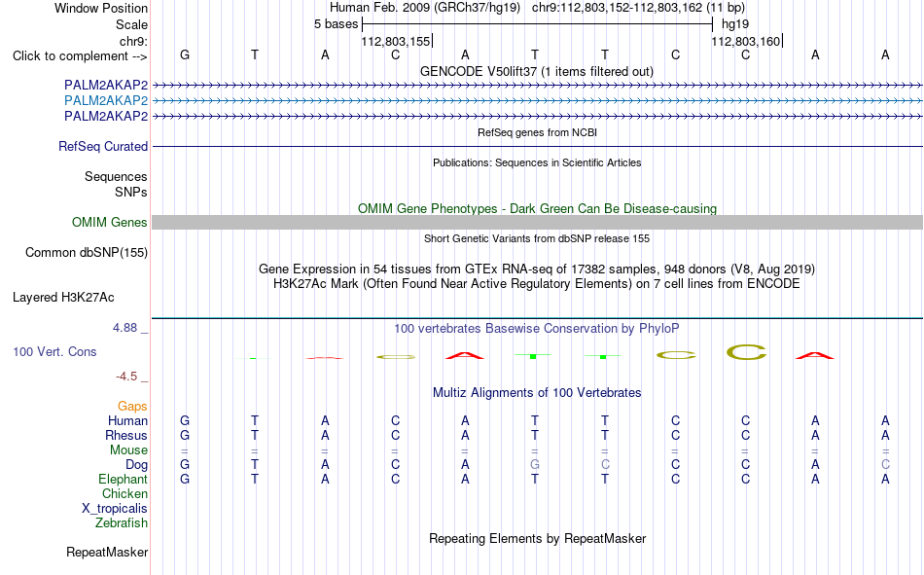Select the Chicken species label
Viewport: 924px width, 575px height.
pyautogui.click(x=124, y=493)
